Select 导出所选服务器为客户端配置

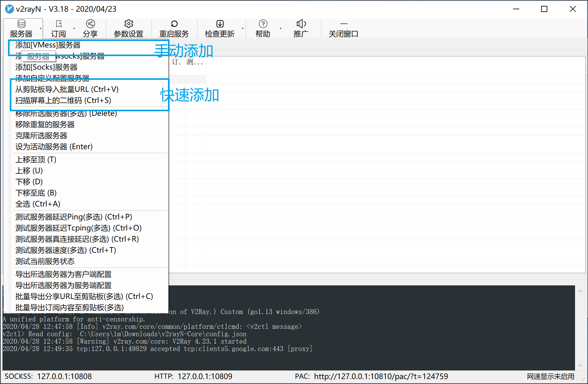tap(63, 274)
